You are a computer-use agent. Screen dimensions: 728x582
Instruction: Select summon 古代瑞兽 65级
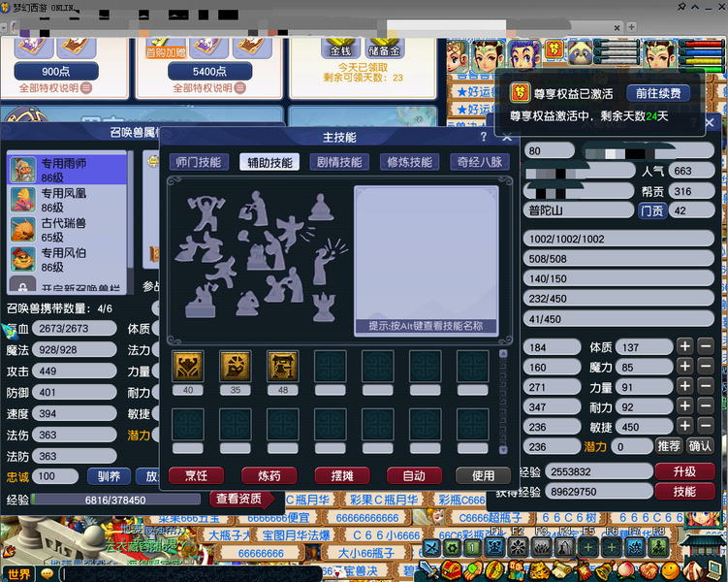[68, 230]
